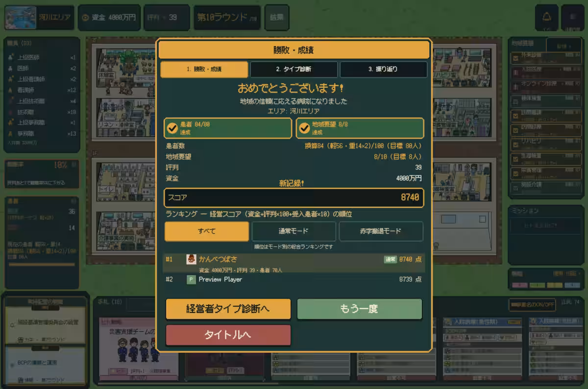This screenshot has width=588, height=389.
Task: Click the 地域要望 8/8 achieved checkmark icon
Action: click(304, 128)
